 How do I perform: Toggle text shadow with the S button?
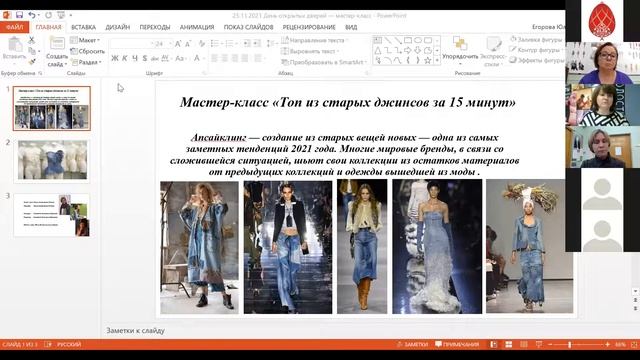pos(144,58)
